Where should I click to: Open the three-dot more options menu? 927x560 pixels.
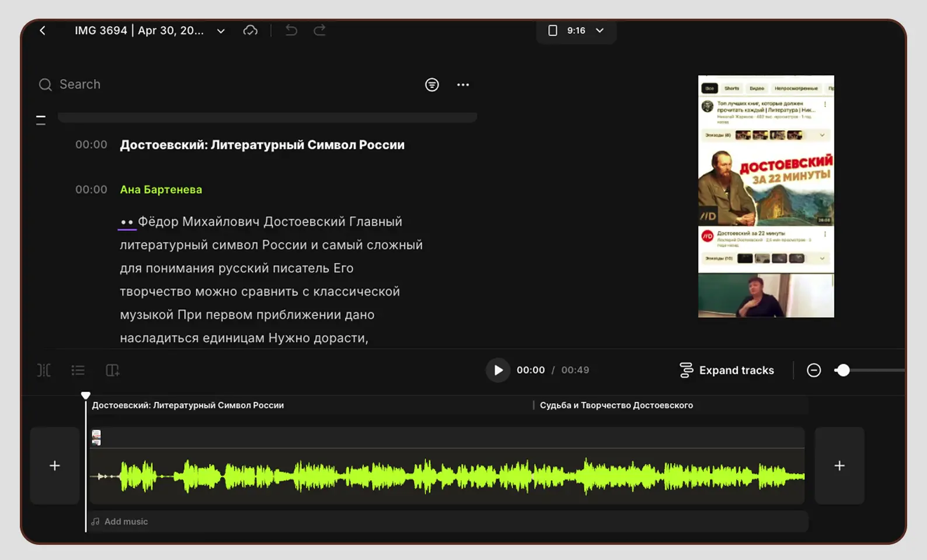click(x=463, y=85)
